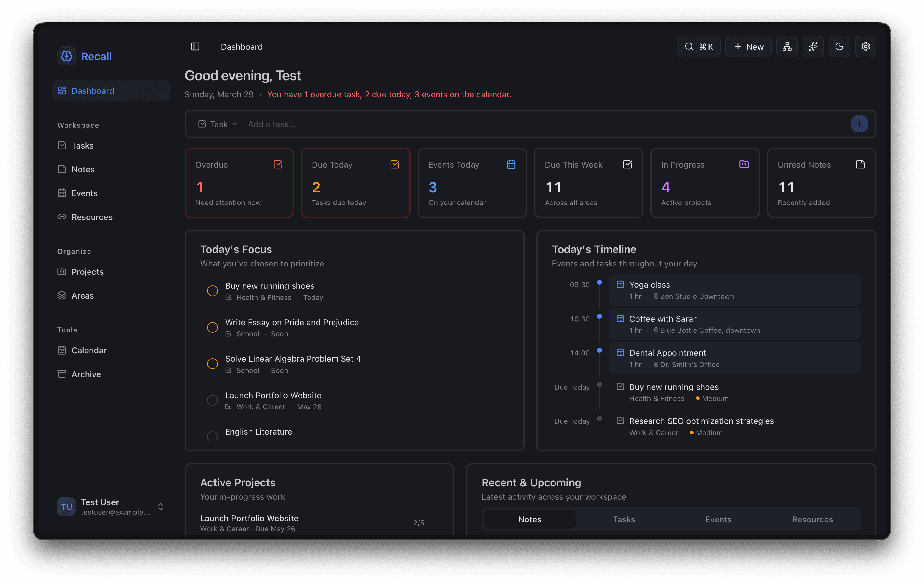Click the '+ New' button

(x=748, y=46)
